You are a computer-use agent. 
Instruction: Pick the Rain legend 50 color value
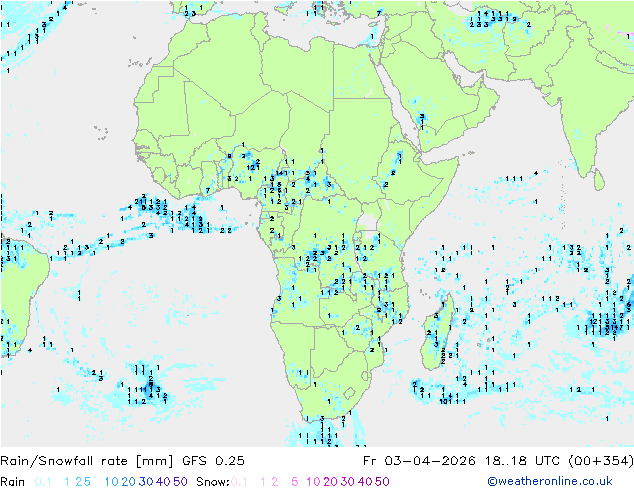pyautogui.click(x=180, y=482)
